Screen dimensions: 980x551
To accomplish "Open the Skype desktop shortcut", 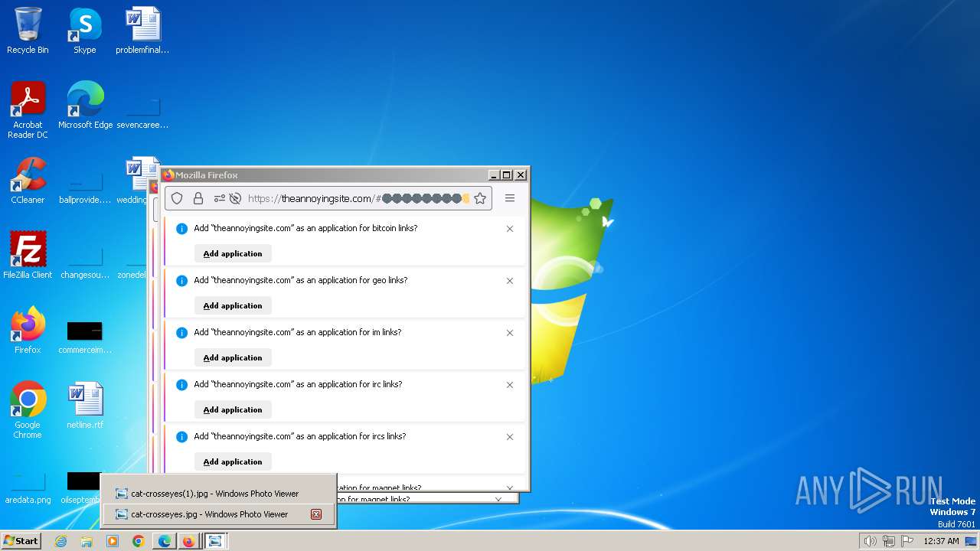I will (84, 31).
